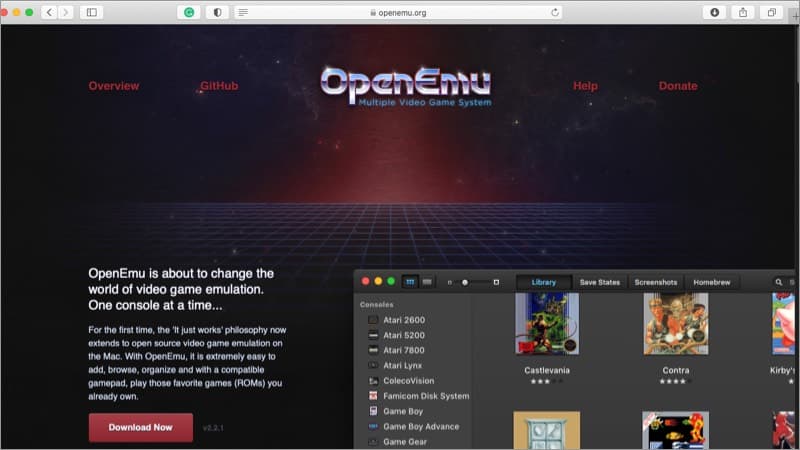Viewport: 800px width, 450px height.
Task: Click the small-size icon left of the slider
Action: click(449, 282)
